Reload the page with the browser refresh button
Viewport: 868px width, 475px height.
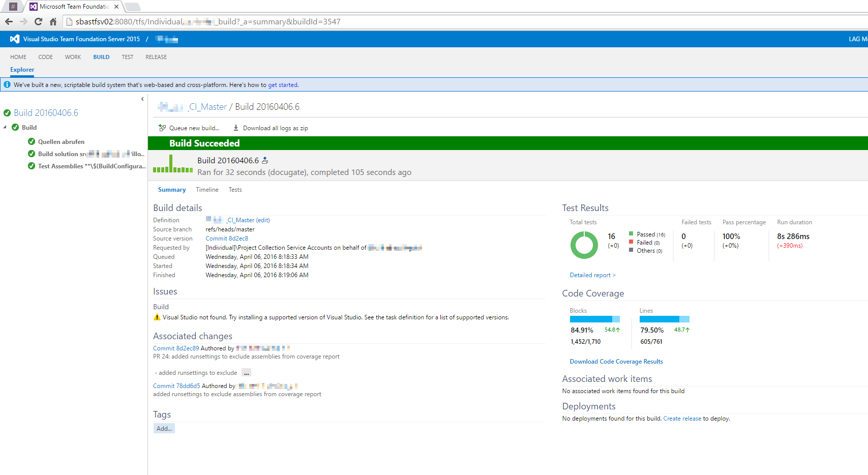click(38, 21)
